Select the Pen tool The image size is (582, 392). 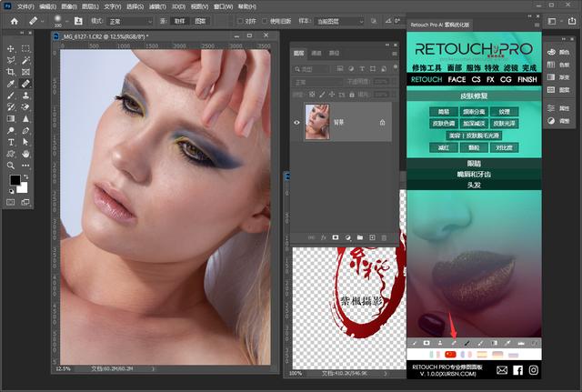pos(25,131)
